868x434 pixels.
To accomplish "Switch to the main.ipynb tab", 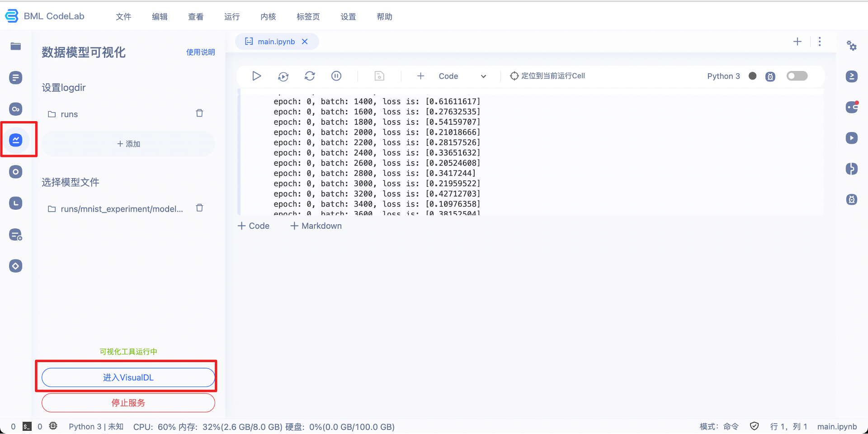I will click(x=276, y=42).
